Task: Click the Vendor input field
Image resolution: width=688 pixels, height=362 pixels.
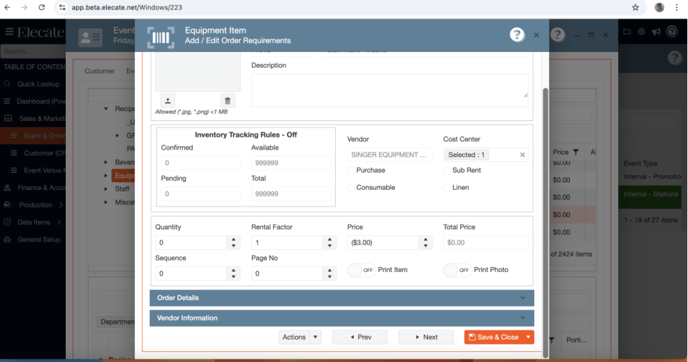Action: [x=390, y=154]
